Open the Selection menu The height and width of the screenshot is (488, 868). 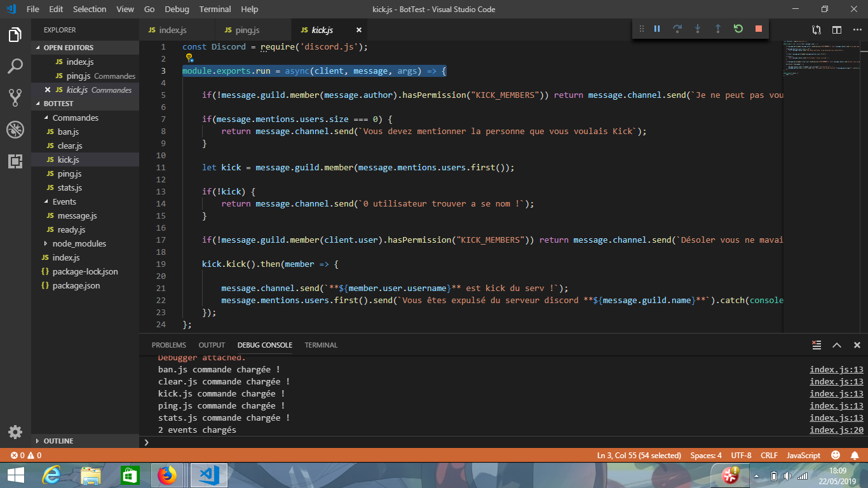(x=90, y=9)
